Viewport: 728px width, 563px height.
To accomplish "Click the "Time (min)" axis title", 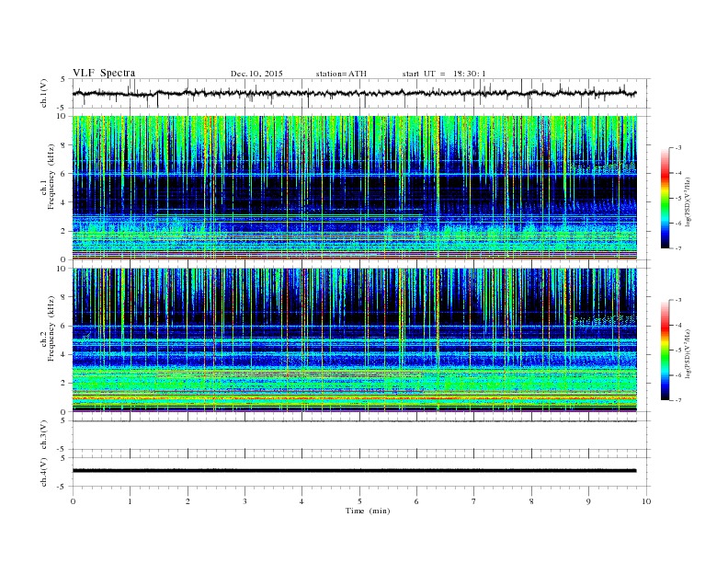I will [x=368, y=511].
